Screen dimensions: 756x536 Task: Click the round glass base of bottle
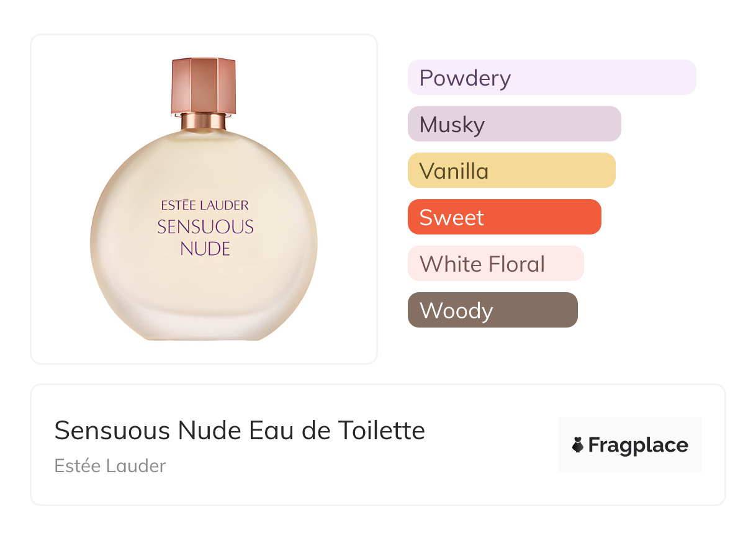tap(204, 236)
